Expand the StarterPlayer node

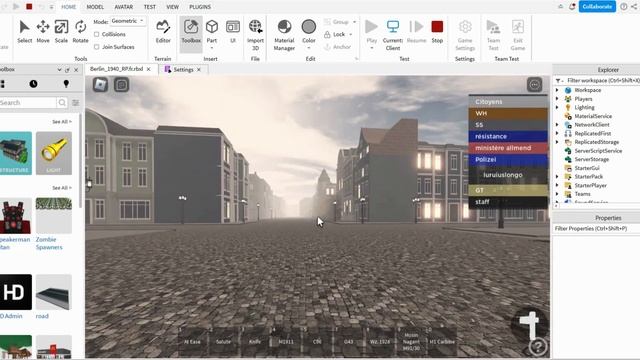pos(557,185)
